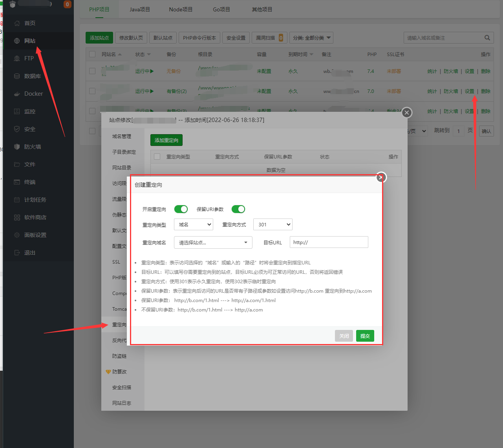Click the 目标URL input field
Image resolution: width=503 pixels, height=448 pixels.
pyautogui.click(x=329, y=242)
